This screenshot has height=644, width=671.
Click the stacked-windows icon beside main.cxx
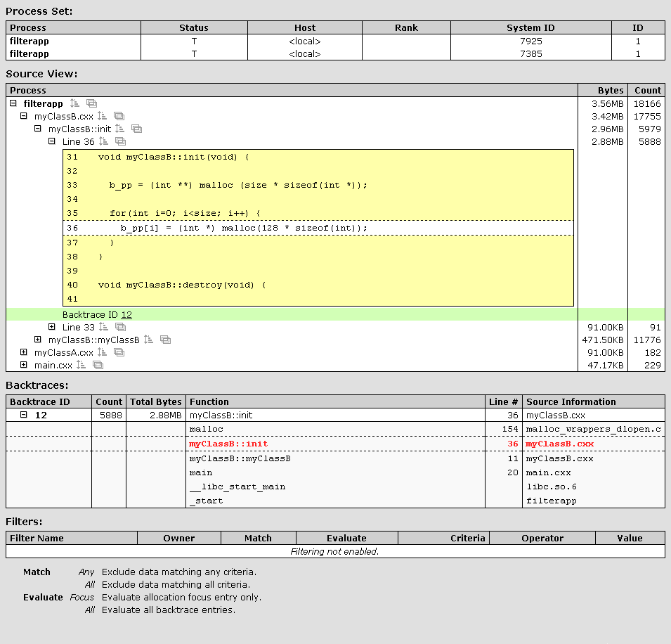pos(98,365)
